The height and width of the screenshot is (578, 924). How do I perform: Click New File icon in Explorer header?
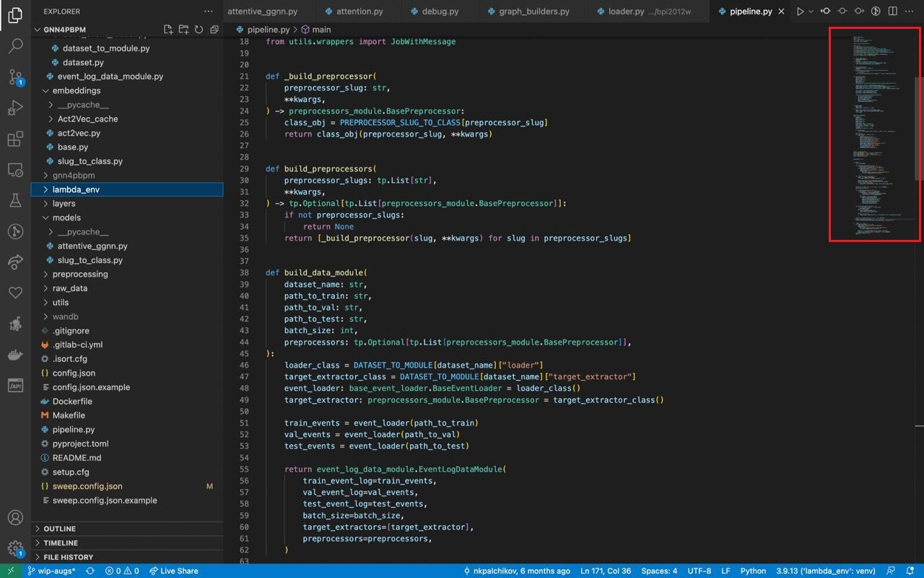(168, 30)
